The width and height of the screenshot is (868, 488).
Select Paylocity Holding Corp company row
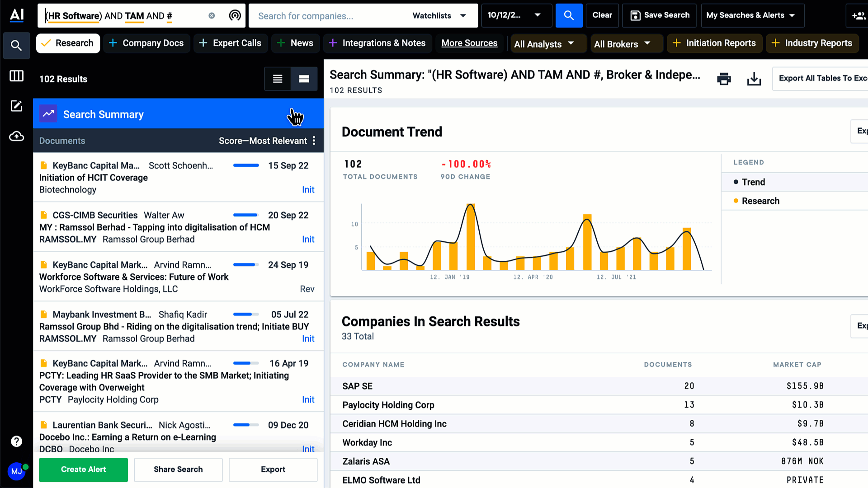(x=599, y=405)
